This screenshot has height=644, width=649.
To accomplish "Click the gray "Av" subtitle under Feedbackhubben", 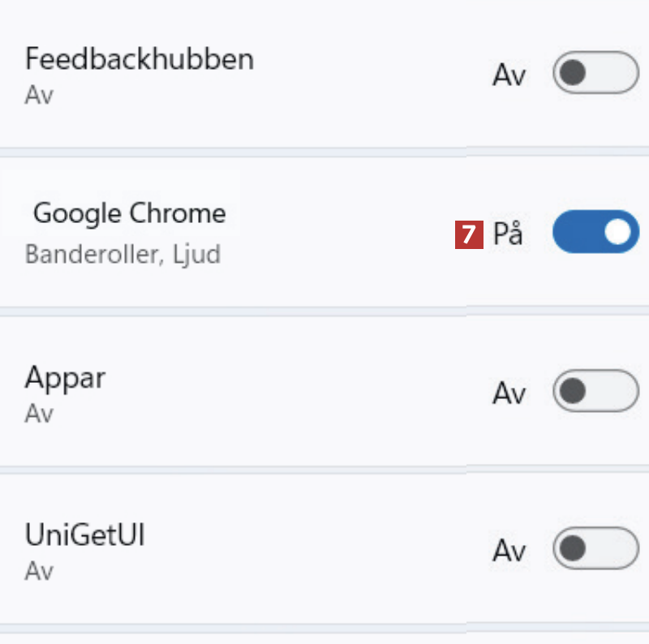I will coord(38,95).
